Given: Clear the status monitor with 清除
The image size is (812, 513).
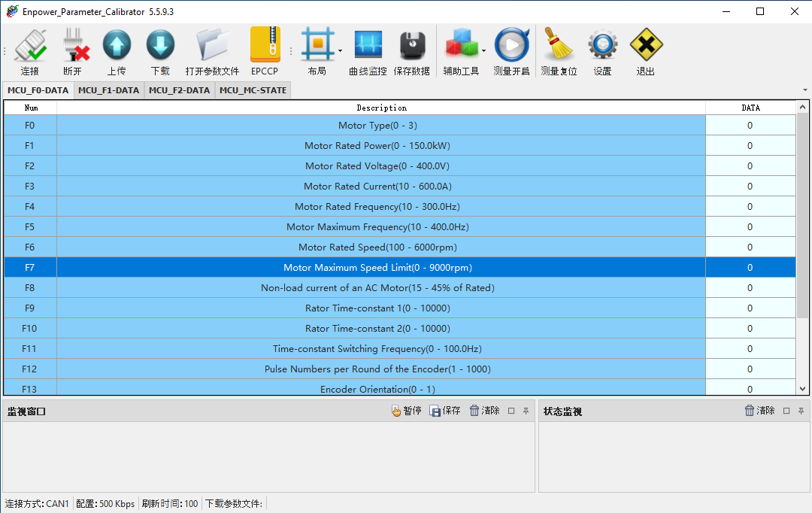Looking at the screenshot, I should point(761,411).
